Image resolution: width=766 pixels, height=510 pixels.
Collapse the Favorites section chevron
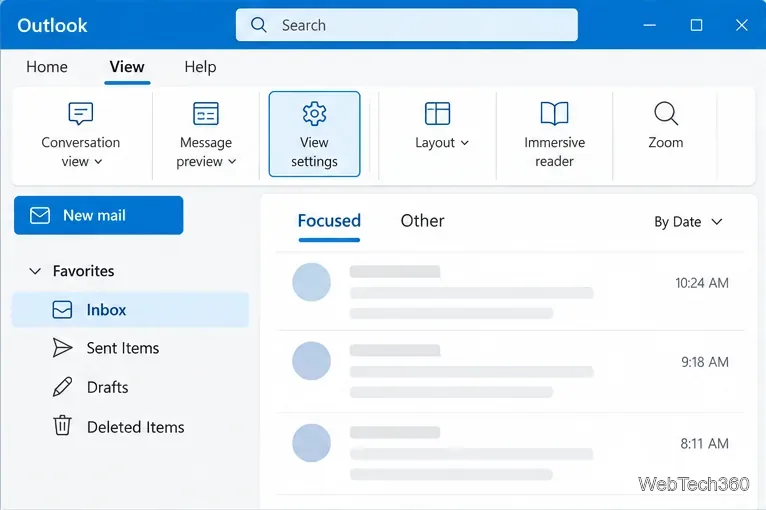point(35,271)
